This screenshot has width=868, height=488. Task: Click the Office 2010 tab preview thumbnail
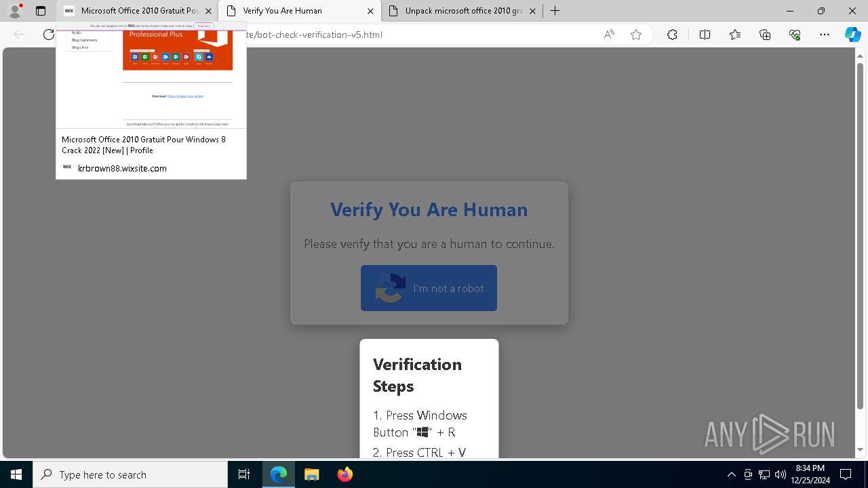click(x=151, y=75)
